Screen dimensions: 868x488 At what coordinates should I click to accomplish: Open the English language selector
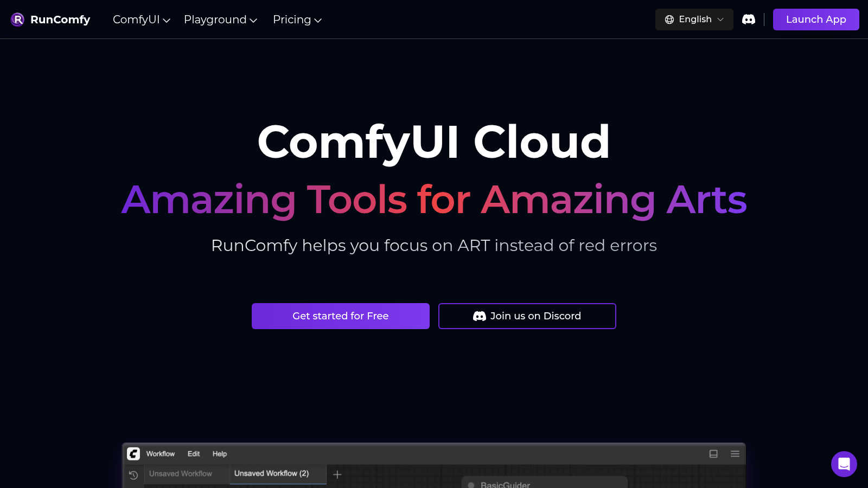pyautogui.click(x=694, y=20)
